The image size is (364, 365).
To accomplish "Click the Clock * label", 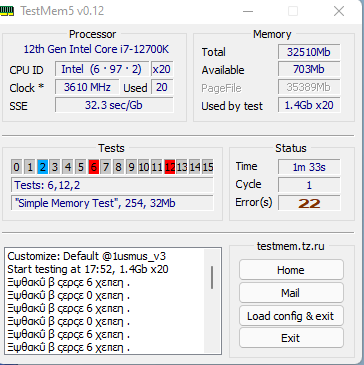I will [x=27, y=88].
